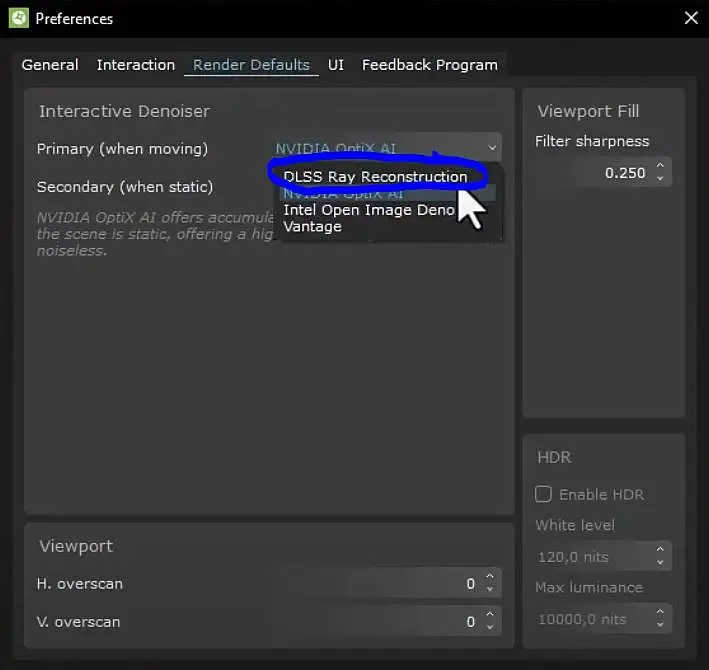This screenshot has height=670, width=709.
Task: Select the Render Defaults tab
Action: [251, 65]
